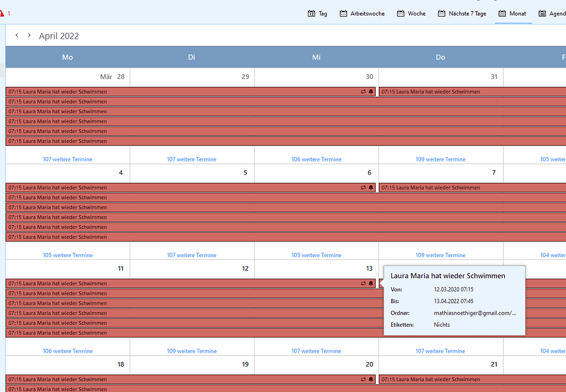Screen dimensions: 566x392
Task: Click the Ordner value mathiasnoethiger@gmail.com
Action: tap(475, 313)
